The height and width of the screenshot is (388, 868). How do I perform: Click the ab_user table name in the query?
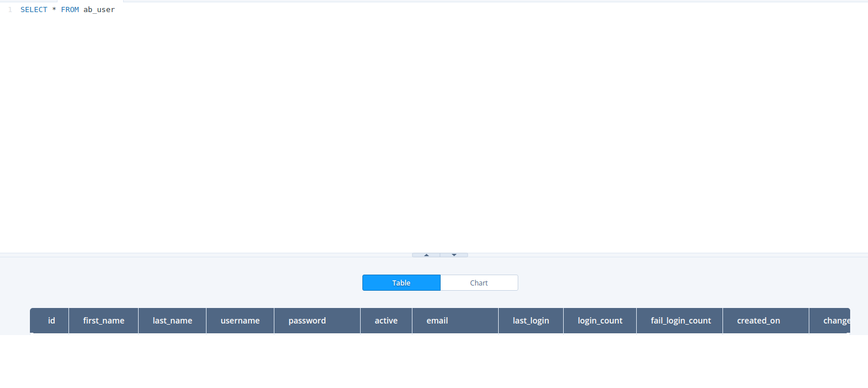[x=99, y=10]
